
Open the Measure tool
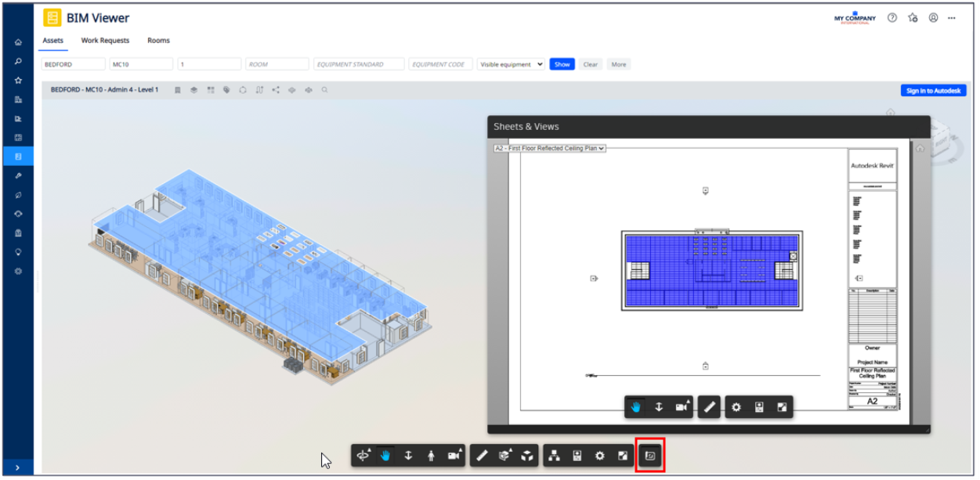point(484,454)
